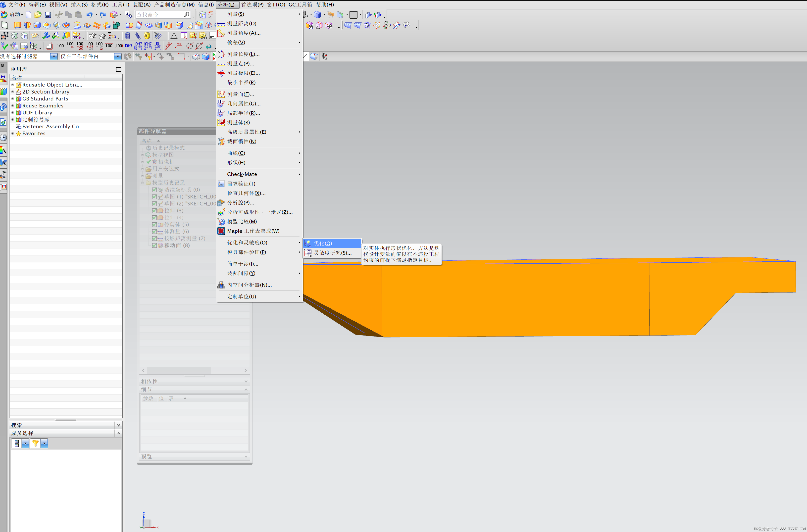Click the 启动 start button

click(12, 15)
